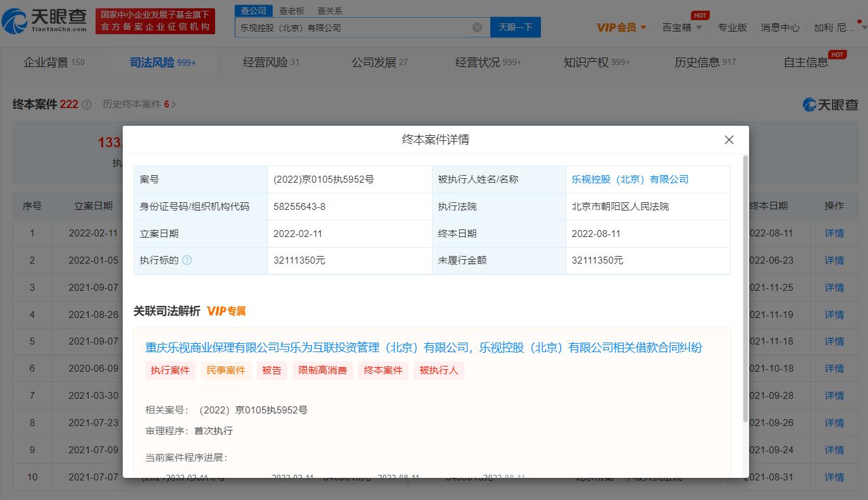Switch to the 查关系 search tab
868x500 pixels.
[x=330, y=11]
